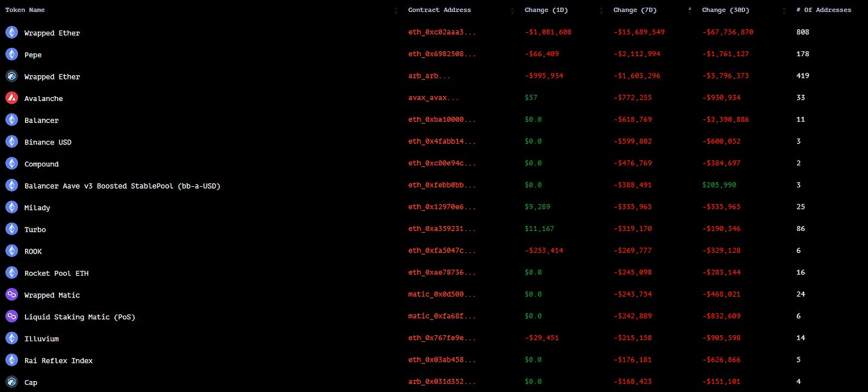Click the Arbitrum icon beside Cap
868x392 pixels.
click(x=11, y=382)
